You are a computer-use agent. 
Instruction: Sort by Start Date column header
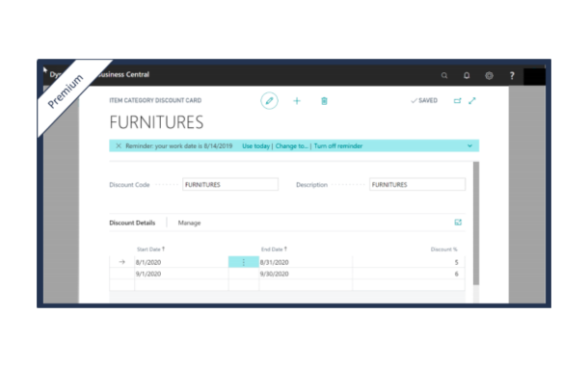150,249
